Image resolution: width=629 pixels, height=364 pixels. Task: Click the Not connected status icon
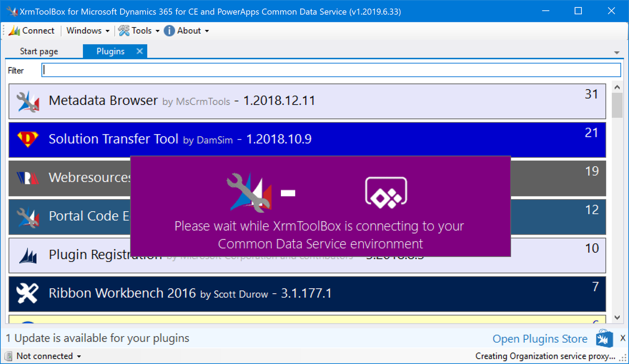click(x=9, y=356)
